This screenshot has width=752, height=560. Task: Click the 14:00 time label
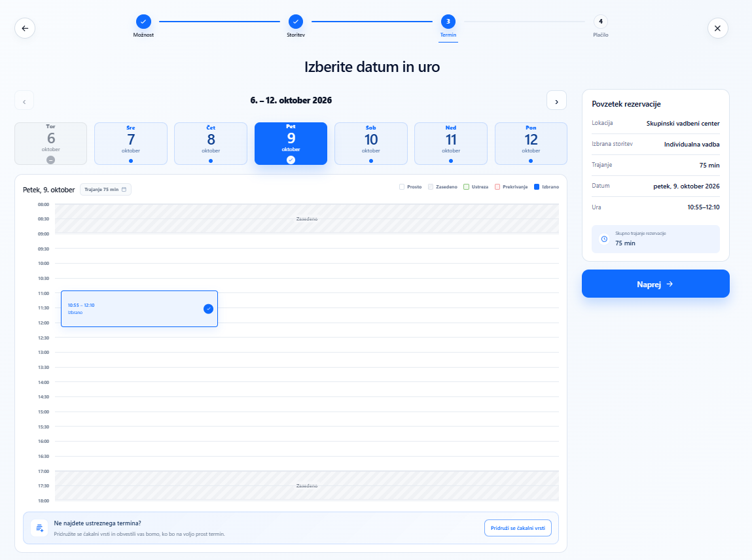[44, 382]
